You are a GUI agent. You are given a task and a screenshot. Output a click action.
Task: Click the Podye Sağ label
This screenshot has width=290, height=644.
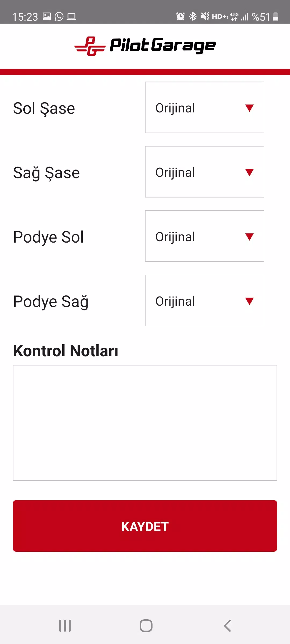(51, 302)
